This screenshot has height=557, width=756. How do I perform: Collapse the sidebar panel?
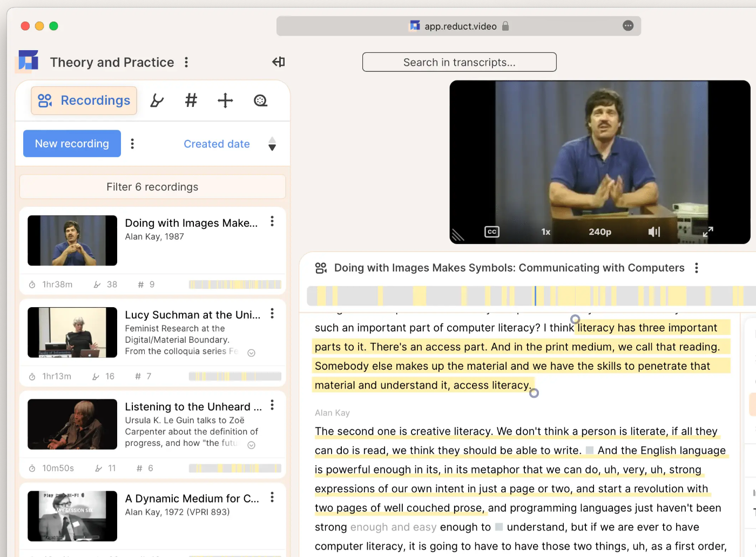279,62
